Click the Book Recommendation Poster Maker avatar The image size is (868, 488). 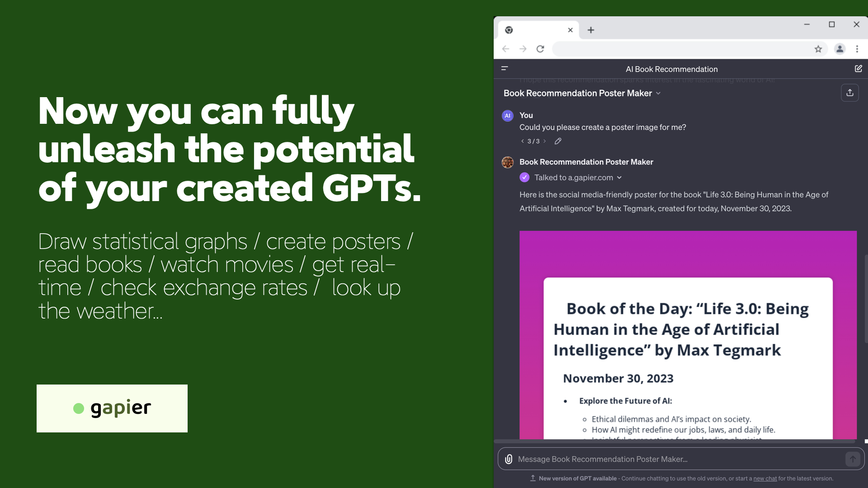[x=508, y=162]
